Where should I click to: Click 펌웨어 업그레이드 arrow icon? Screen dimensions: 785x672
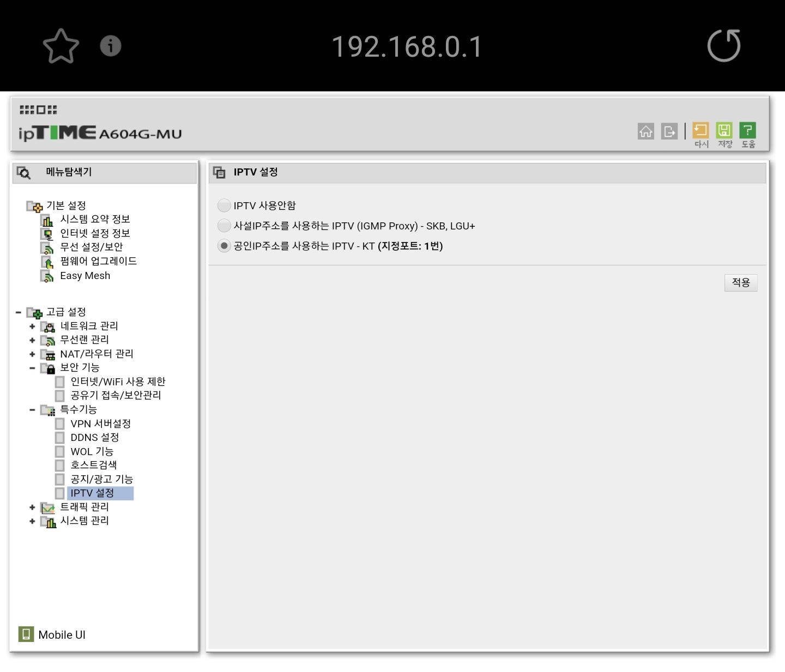click(47, 262)
